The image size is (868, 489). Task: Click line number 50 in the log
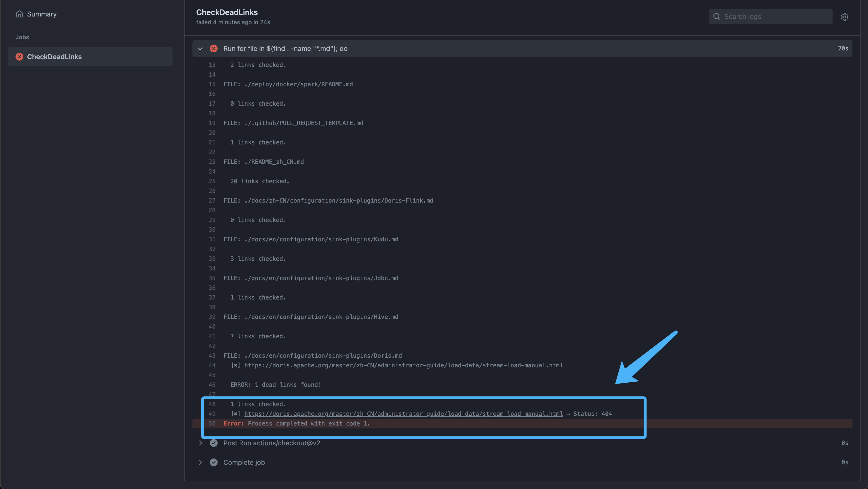tap(212, 423)
